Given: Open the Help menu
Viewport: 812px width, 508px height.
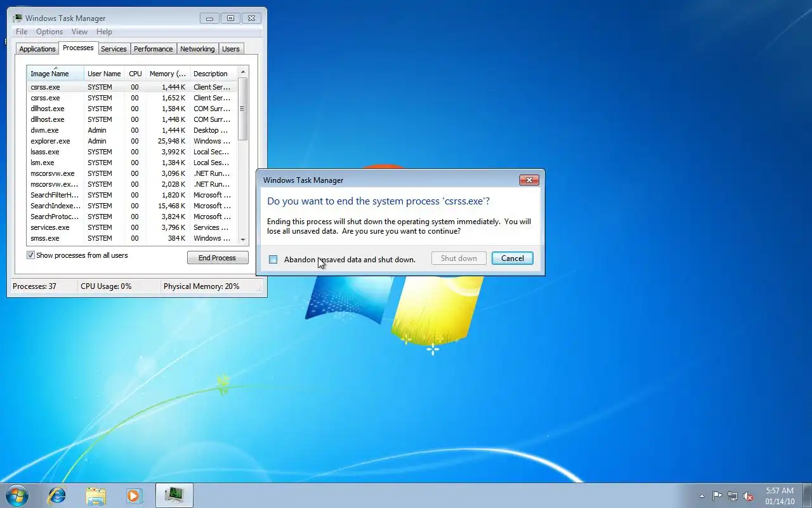Looking at the screenshot, I should pyautogui.click(x=104, y=32).
